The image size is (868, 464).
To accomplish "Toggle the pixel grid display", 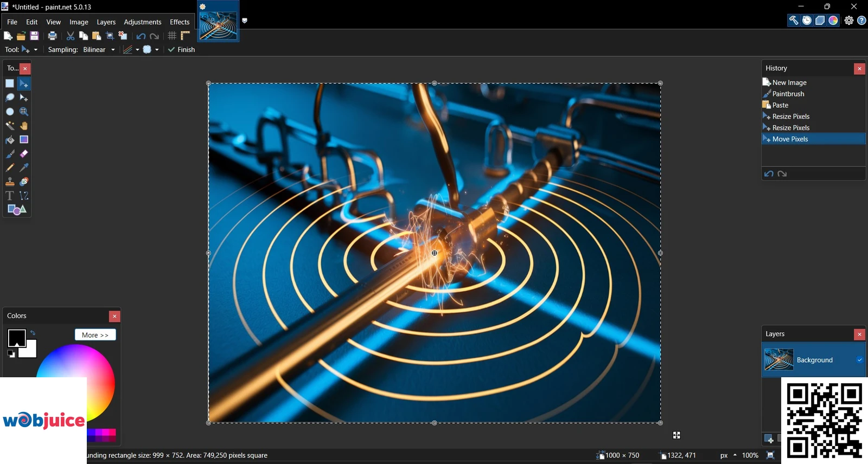I will 172,36.
